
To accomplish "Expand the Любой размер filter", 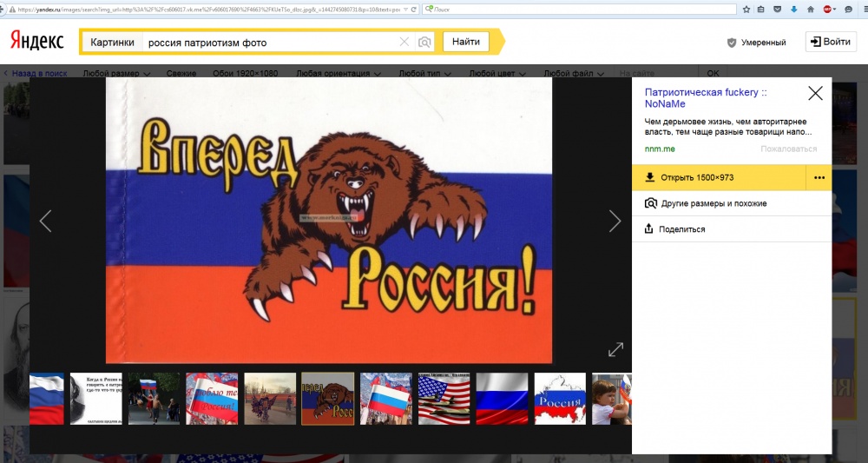I will [x=116, y=73].
